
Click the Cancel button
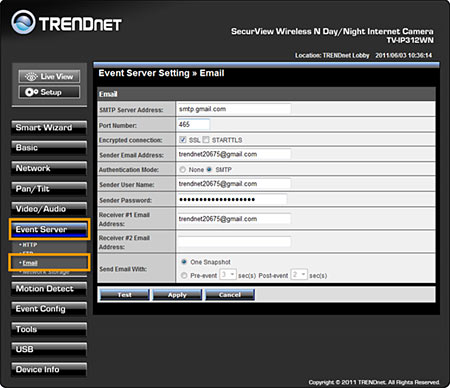point(230,295)
